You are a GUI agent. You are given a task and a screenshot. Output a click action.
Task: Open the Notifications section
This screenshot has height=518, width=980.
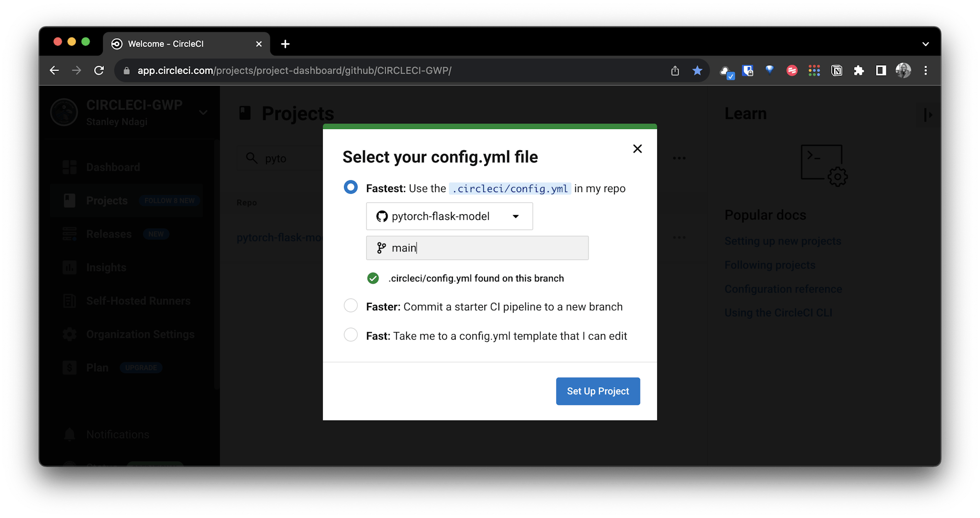tap(117, 434)
